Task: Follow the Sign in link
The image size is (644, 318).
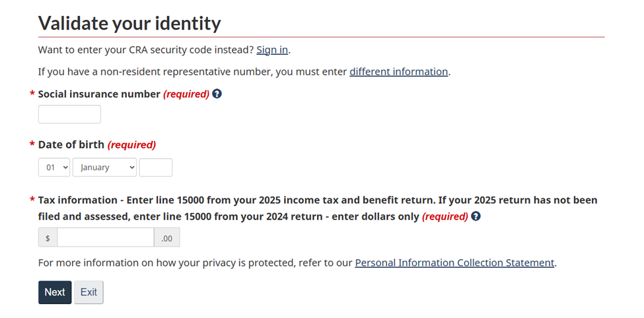Action: pyautogui.click(x=272, y=50)
